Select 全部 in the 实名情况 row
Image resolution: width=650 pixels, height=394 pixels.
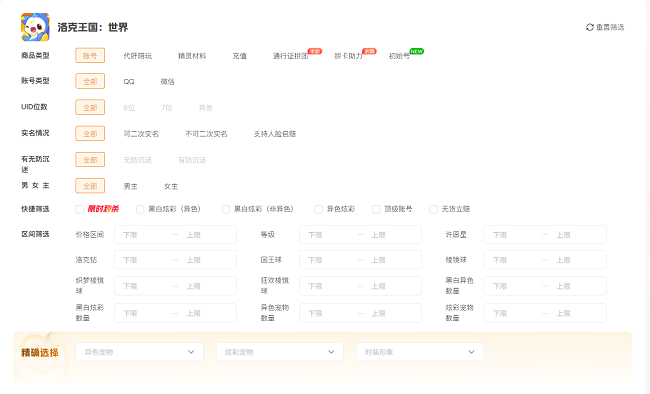click(90, 134)
